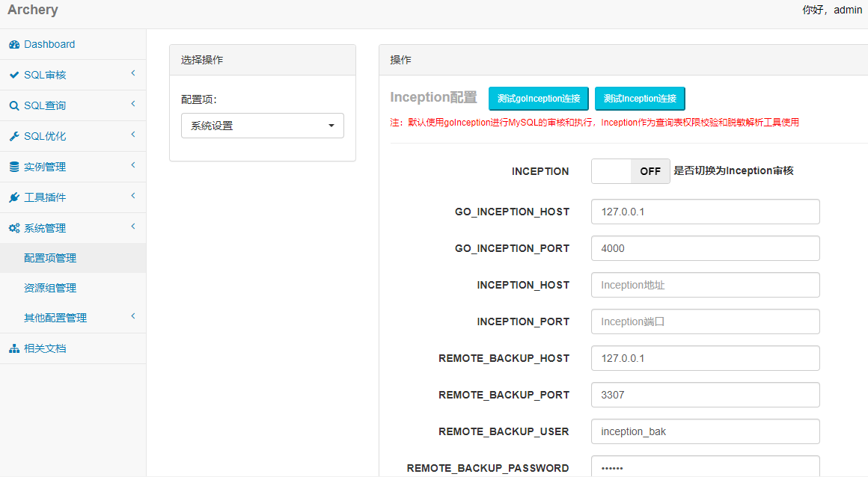
Task: Focus the REMOTE_BACKUP_HOST field
Action: click(x=705, y=358)
